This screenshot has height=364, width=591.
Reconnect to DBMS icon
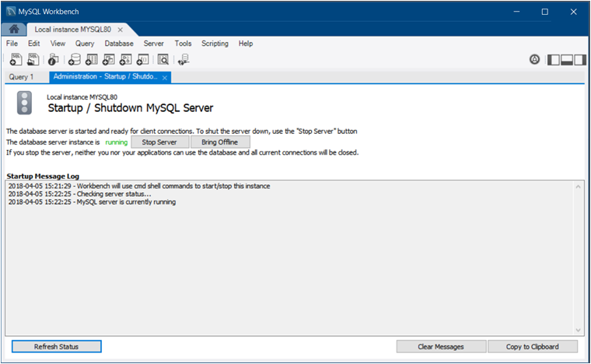click(x=184, y=60)
